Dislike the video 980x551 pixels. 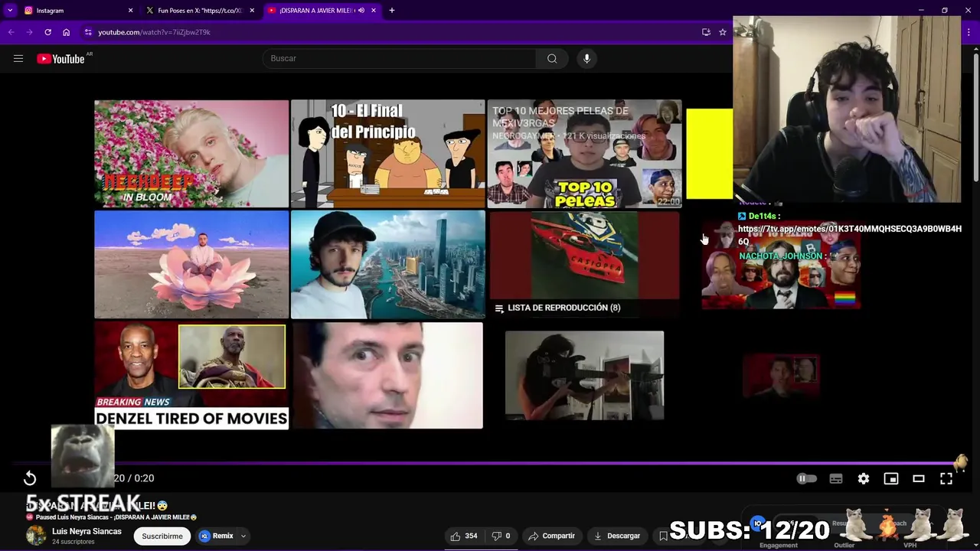tap(501, 536)
